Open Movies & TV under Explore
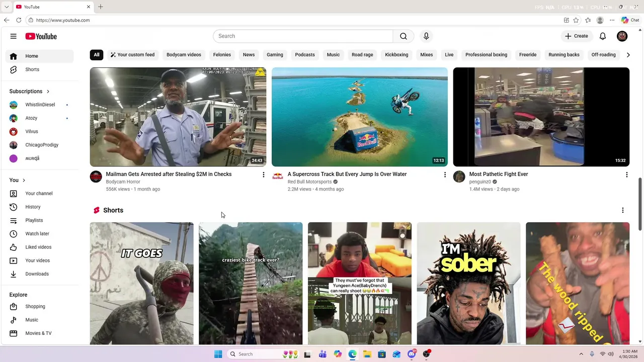 [40, 333]
